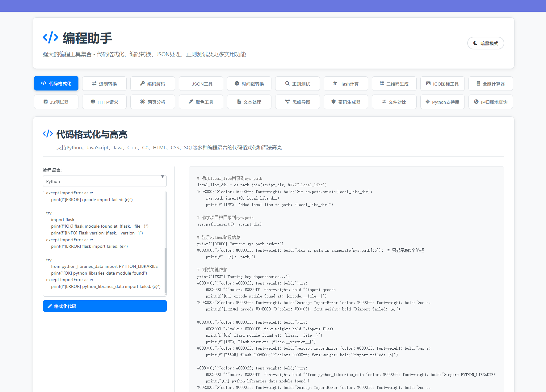
Task: Click the JS icon on JS测试器
Action: point(46,102)
